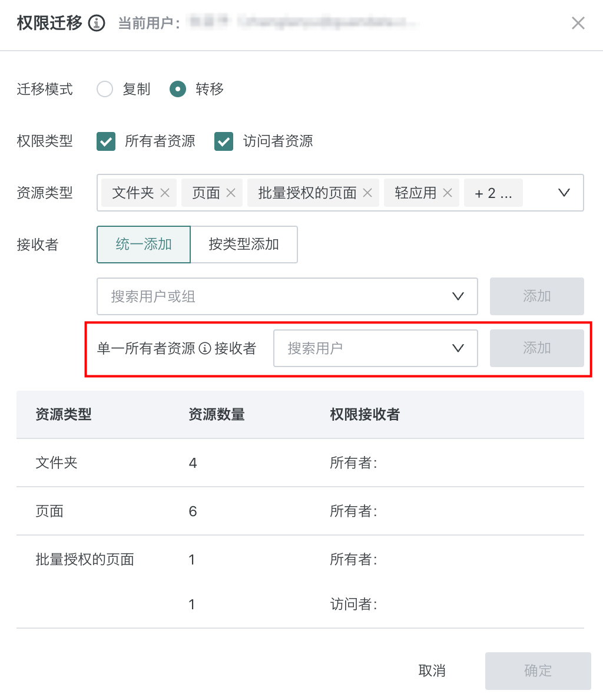Click the 取消 button
Viewport: 603px width, 700px height.
coord(432,671)
